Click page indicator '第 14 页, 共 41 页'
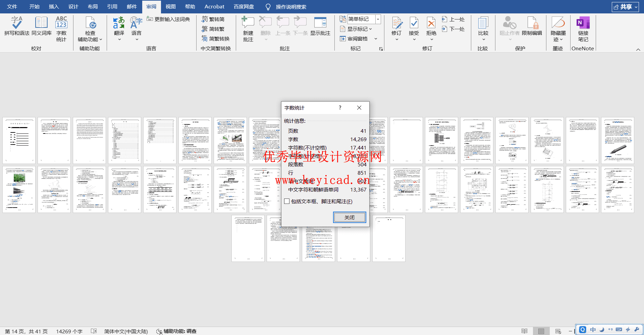 [x=26, y=331]
